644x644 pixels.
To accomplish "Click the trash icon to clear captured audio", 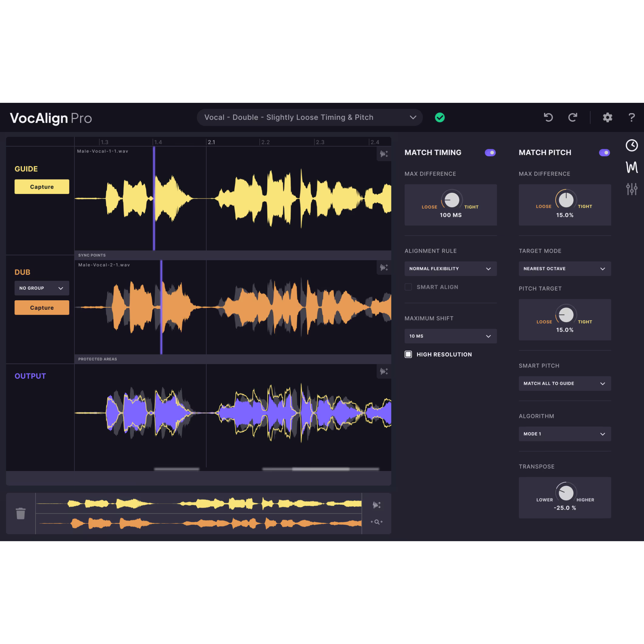I will tap(21, 513).
